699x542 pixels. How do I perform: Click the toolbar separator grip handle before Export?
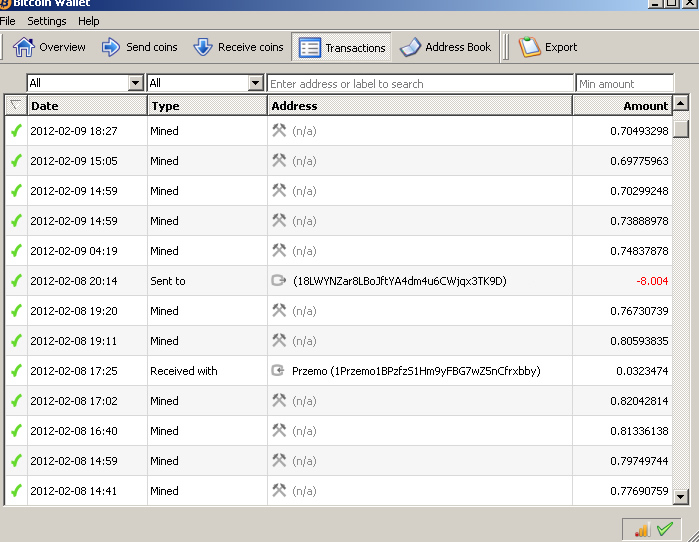[x=506, y=47]
